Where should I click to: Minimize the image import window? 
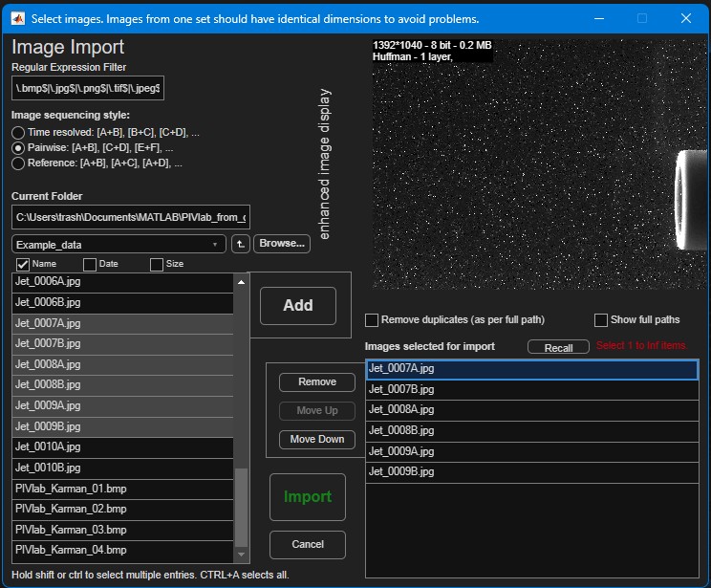(x=599, y=18)
